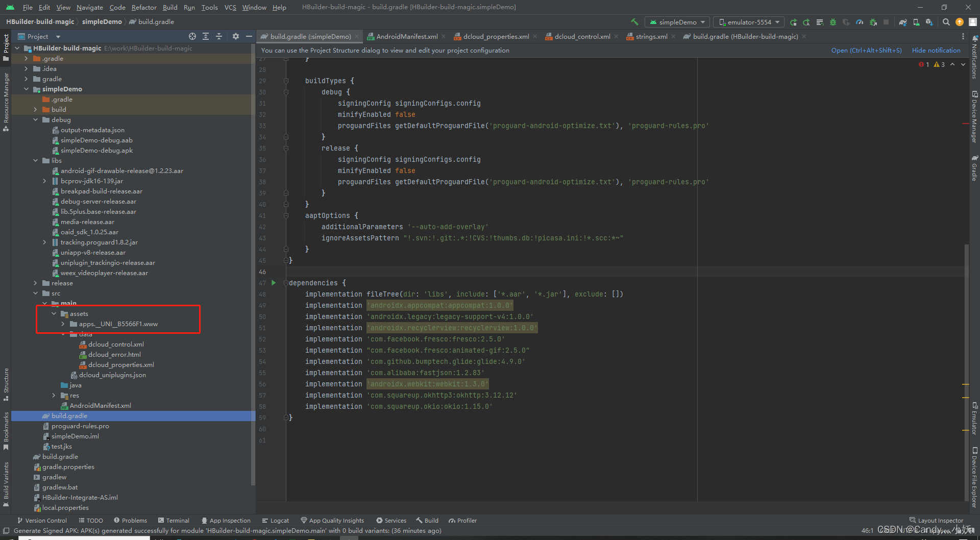Expand the bcprov-jdk16-139.jar node

coord(45,181)
